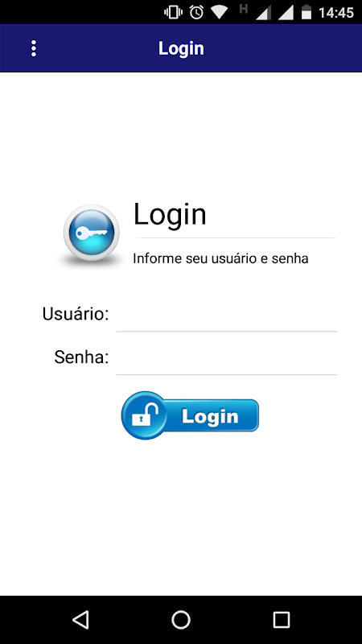Tap the alarm clock status icon
The width and height of the screenshot is (362, 644).
[196, 12]
